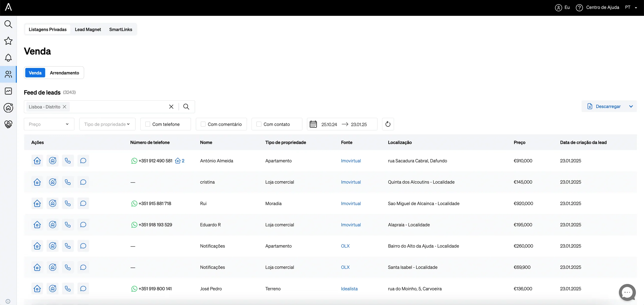Screen dimensions: 644x305
Task: Clear search field with X button
Action: [171, 107]
